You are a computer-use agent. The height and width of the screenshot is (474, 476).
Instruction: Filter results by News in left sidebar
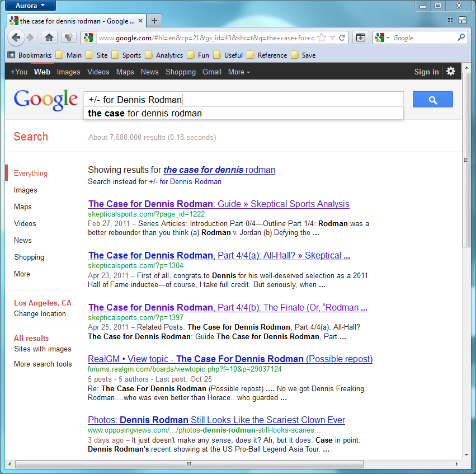pos(23,240)
